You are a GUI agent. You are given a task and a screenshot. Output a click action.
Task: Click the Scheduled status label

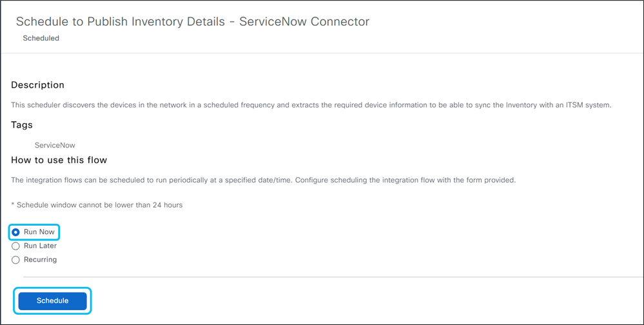[x=41, y=38]
